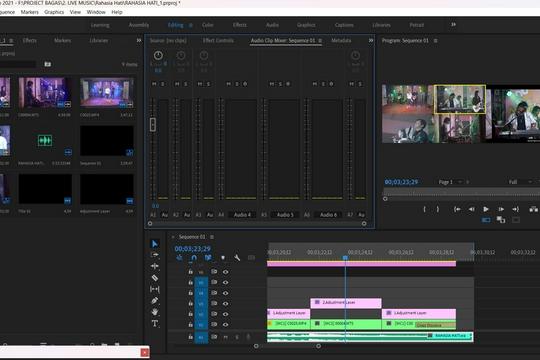Solo Audio 4 channel in mixer
Image resolution: width=540 pixels, height=360 pixels.
pos(237,84)
